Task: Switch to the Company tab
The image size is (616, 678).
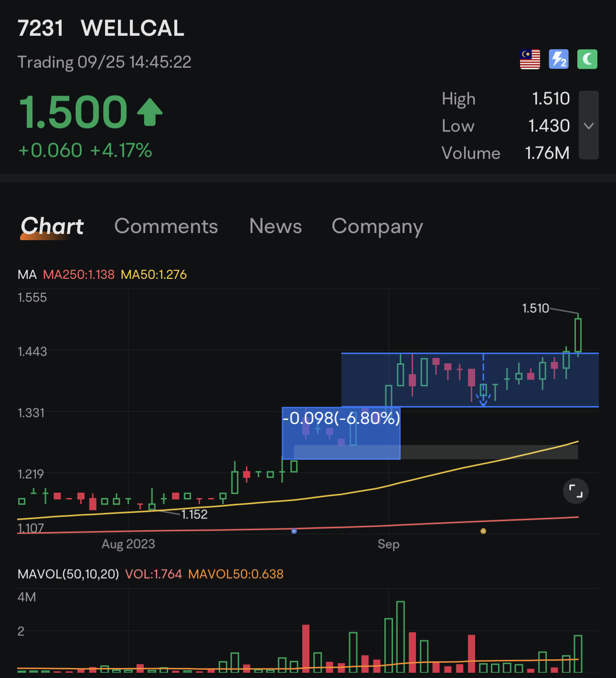Action: (x=377, y=227)
